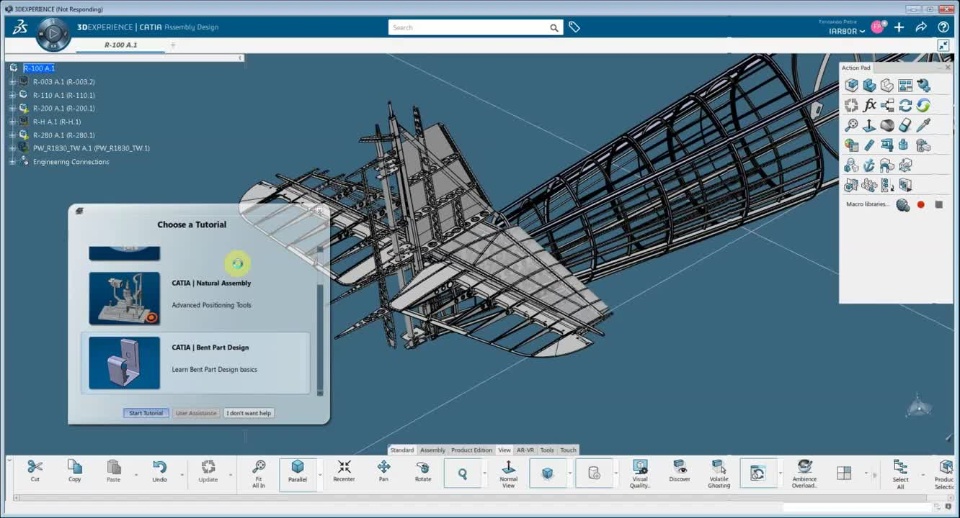The height and width of the screenshot is (518, 960).
Task: Click the User Assistance button
Action: coord(196,413)
